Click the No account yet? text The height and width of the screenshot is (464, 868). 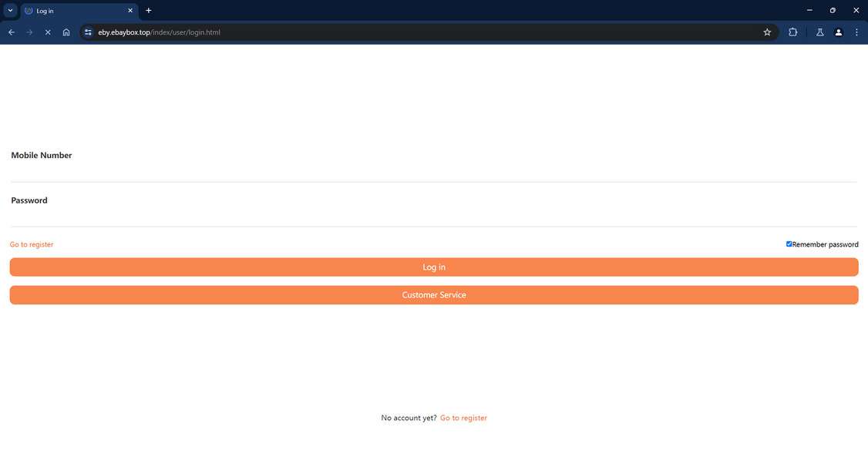(409, 418)
